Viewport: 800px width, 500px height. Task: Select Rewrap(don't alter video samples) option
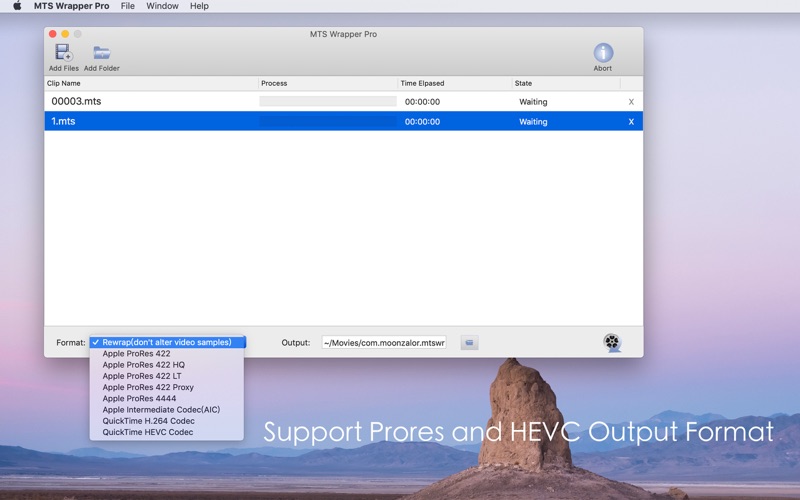click(167, 342)
